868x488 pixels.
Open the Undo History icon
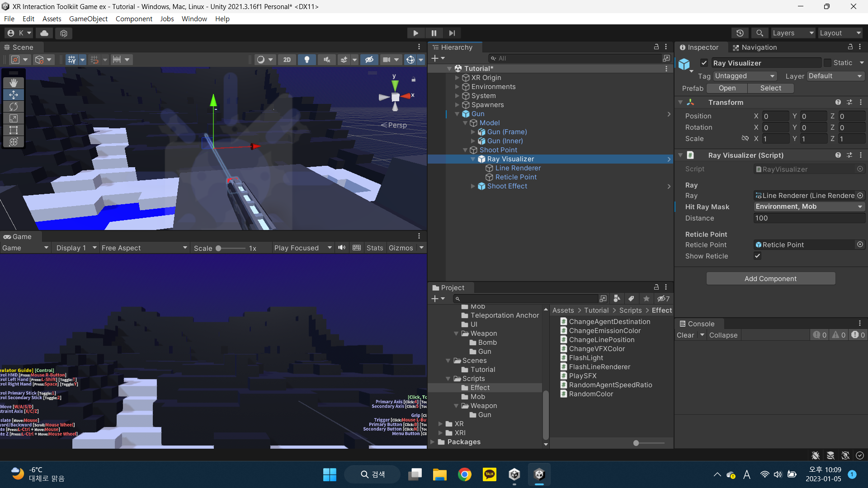(x=740, y=33)
